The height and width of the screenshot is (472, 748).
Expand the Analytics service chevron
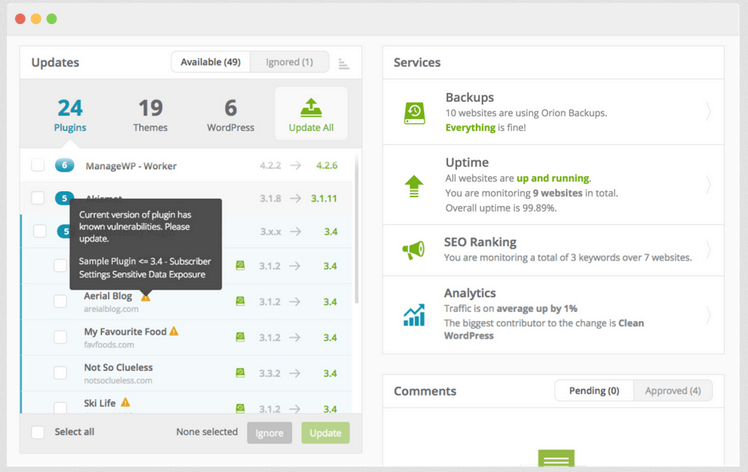pyautogui.click(x=708, y=315)
